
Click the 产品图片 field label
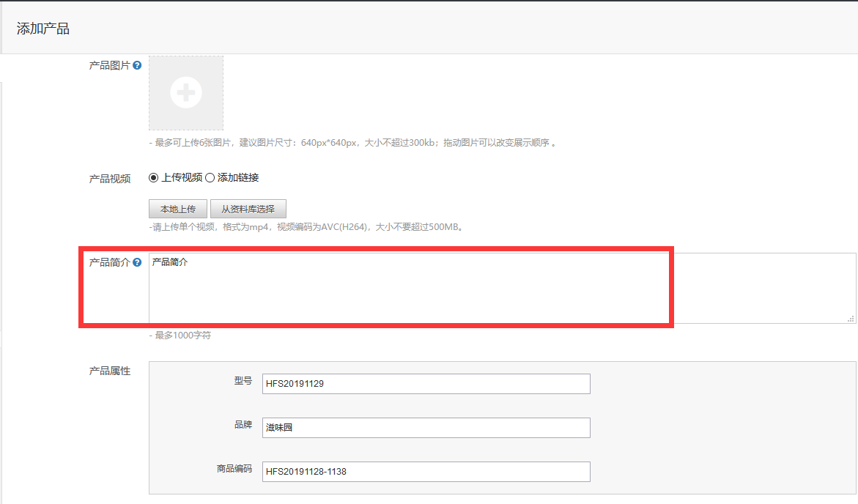pyautogui.click(x=109, y=65)
